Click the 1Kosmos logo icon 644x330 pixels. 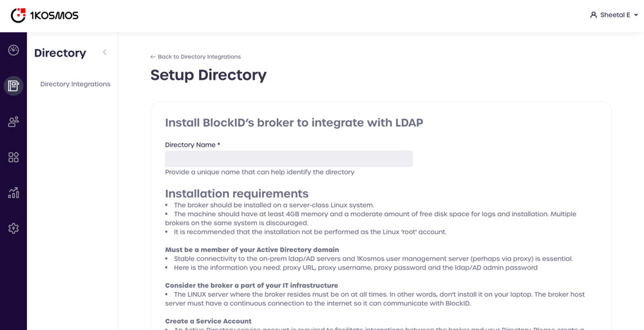tap(18, 15)
